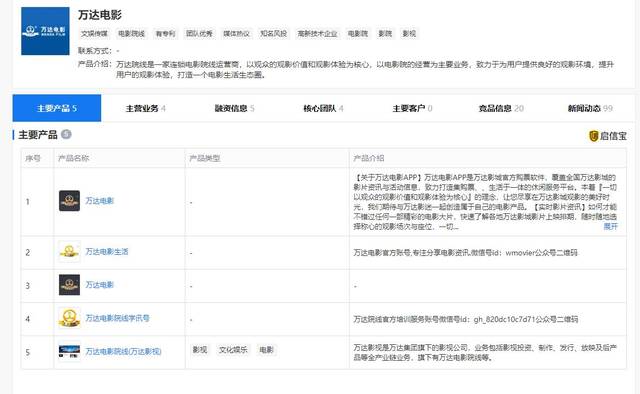Click the Wanda Film company logo
The height and width of the screenshot is (394, 640).
45,31
